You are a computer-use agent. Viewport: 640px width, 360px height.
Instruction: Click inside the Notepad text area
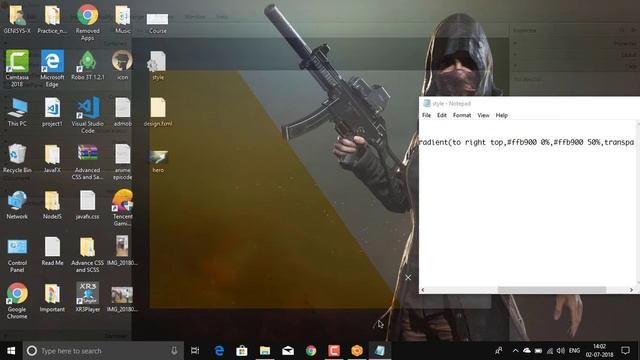(x=527, y=203)
